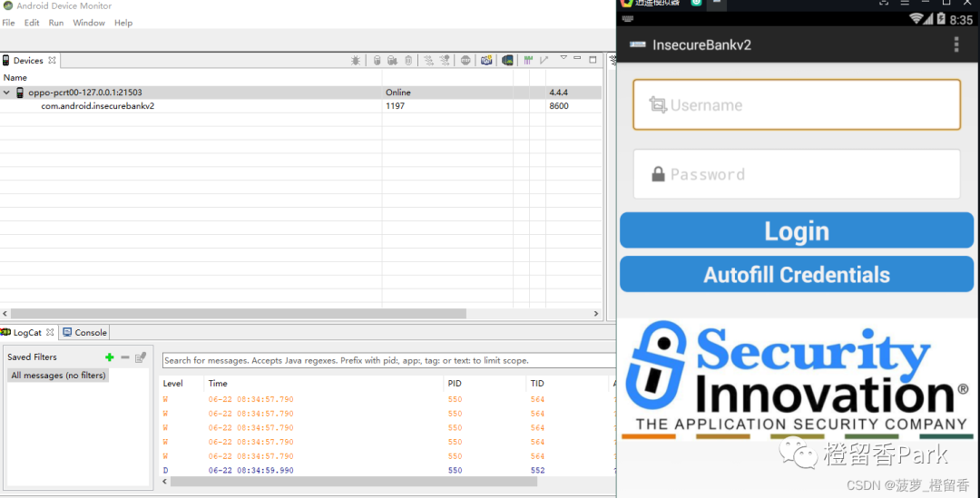This screenshot has width=980, height=498.
Task: Open the Help menu
Action: [x=123, y=23]
